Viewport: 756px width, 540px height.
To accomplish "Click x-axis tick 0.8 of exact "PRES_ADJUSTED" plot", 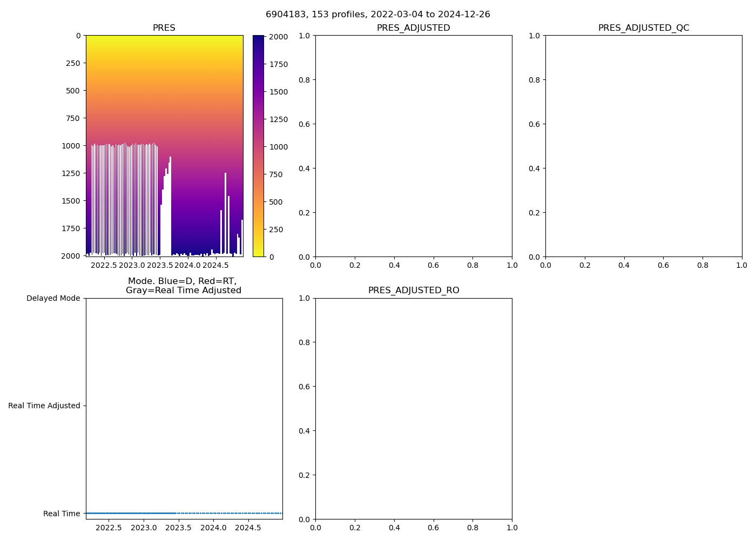I will tap(473, 266).
